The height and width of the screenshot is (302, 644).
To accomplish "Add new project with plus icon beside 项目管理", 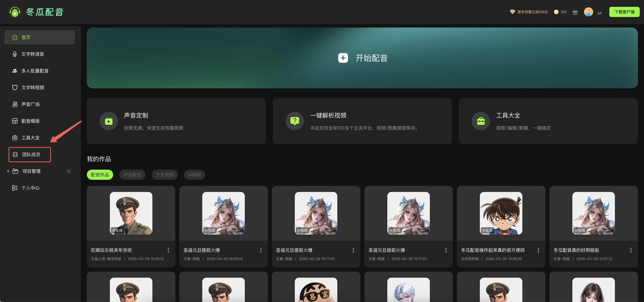I will point(69,171).
